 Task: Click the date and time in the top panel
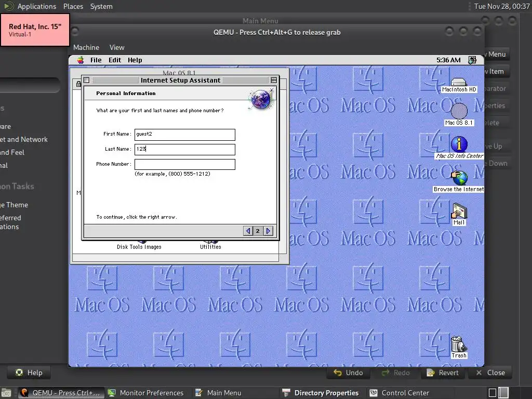coord(501,6)
